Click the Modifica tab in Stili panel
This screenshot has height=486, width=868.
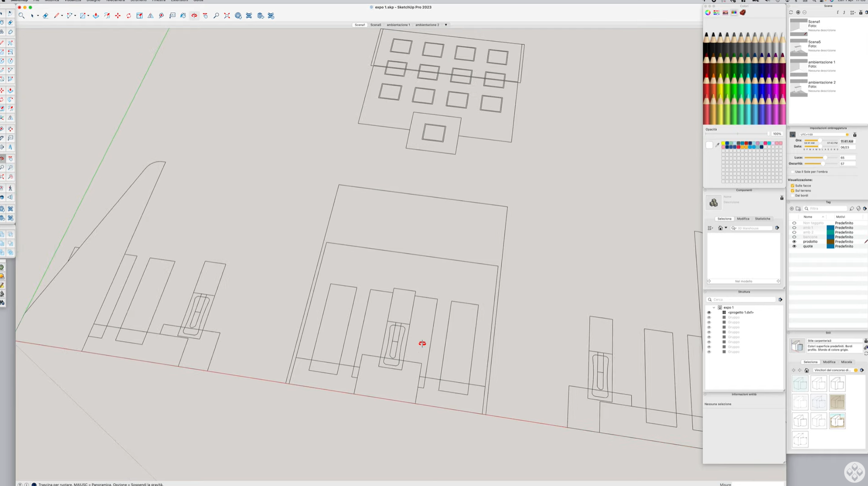[829, 362]
